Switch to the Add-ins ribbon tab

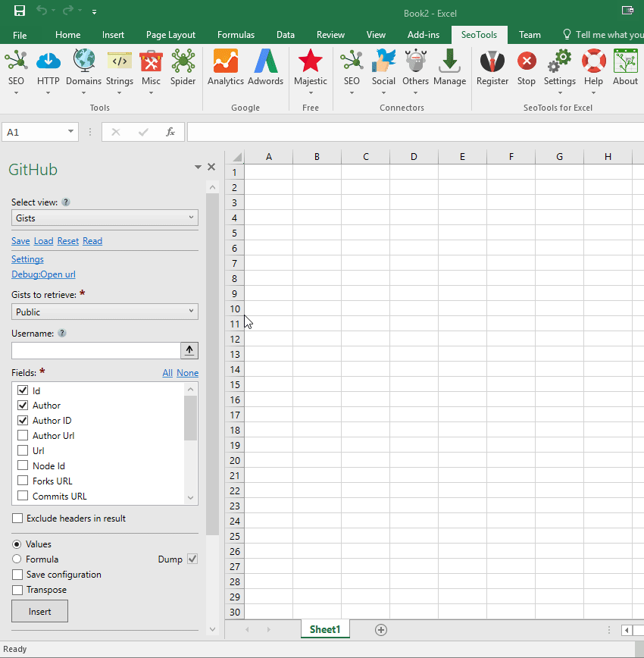pyautogui.click(x=424, y=35)
